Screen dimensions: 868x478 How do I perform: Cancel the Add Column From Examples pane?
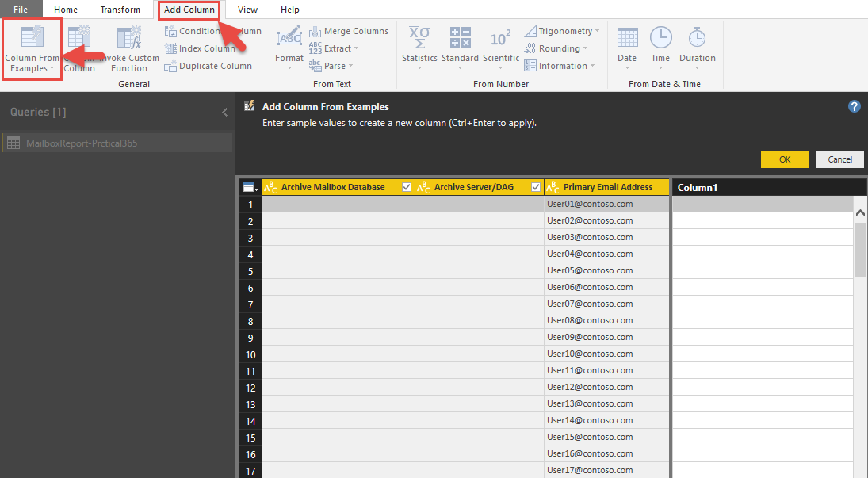tap(839, 159)
